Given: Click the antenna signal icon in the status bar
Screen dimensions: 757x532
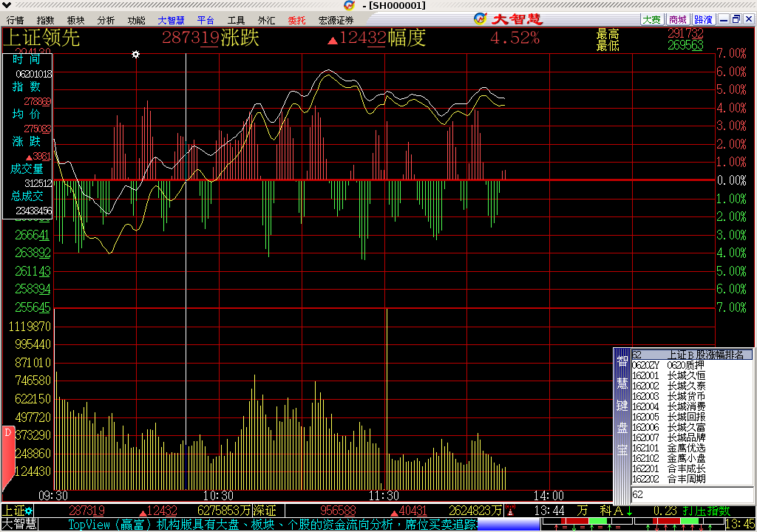Looking at the screenshot, I should (x=510, y=511).
